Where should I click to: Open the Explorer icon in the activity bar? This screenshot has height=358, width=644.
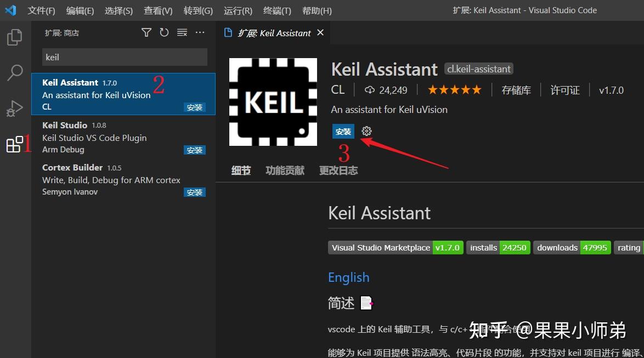[x=14, y=37]
